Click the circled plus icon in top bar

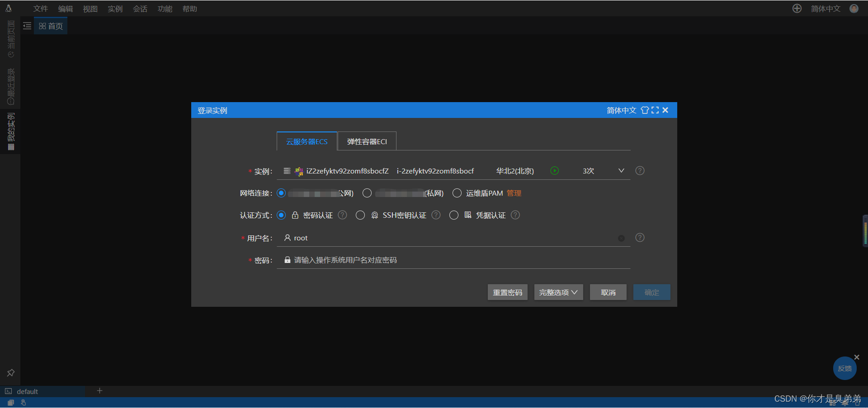[x=797, y=9]
